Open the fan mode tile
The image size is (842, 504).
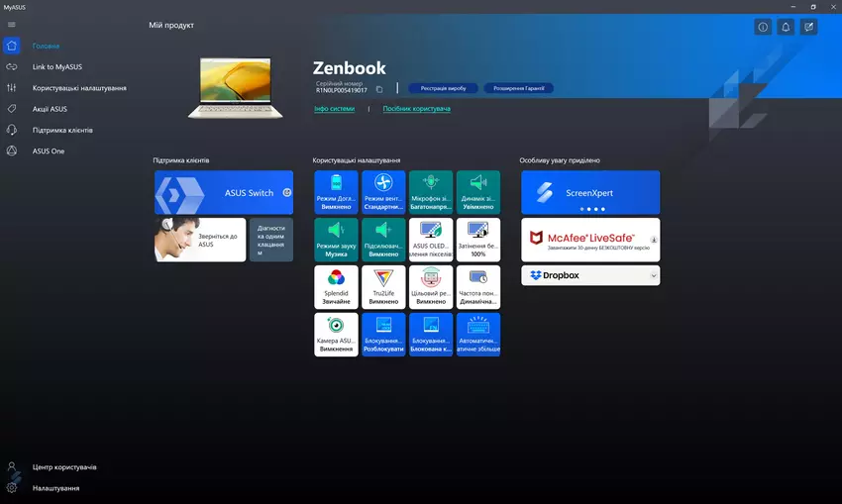pos(383,191)
